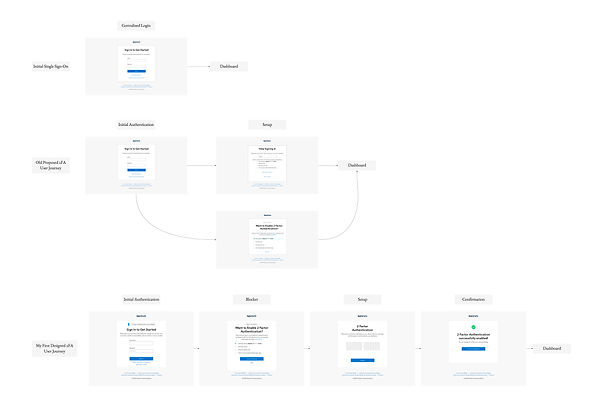Click blue button on the Confirmation screen
Screen dimensions: 600x416
point(473,349)
